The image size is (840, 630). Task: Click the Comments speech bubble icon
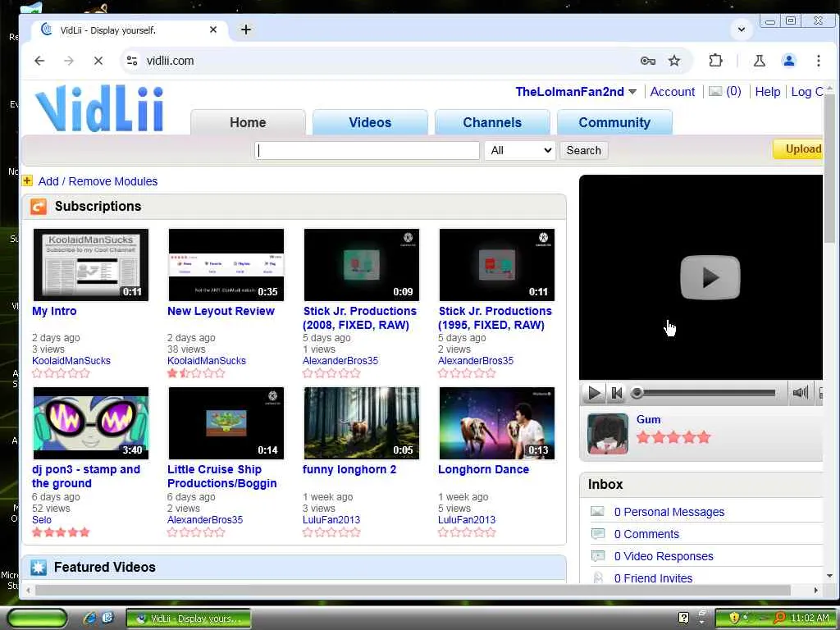pos(597,533)
